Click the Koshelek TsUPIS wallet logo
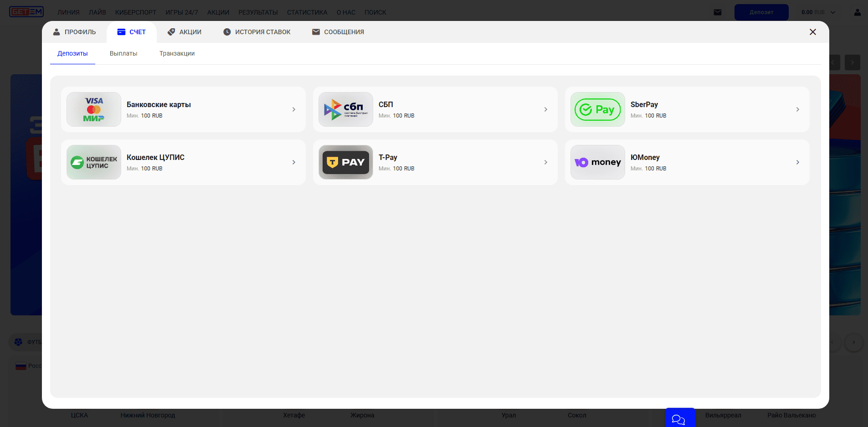 [x=94, y=162]
